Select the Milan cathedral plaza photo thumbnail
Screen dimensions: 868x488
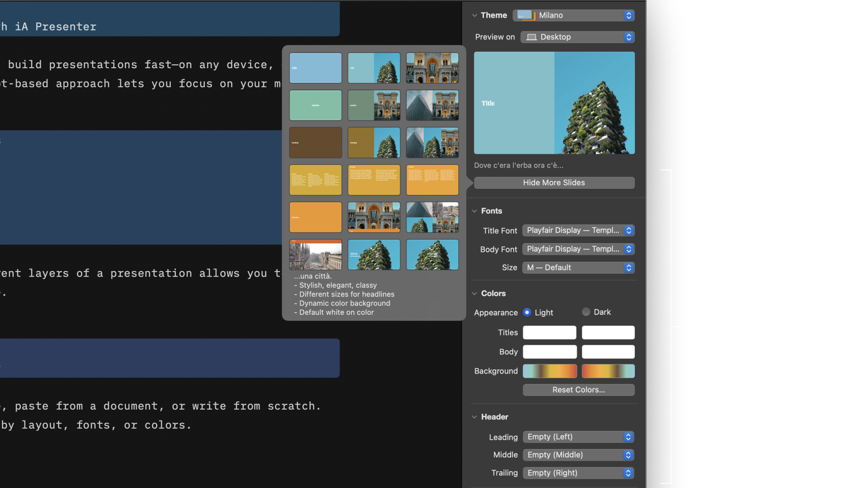(x=315, y=255)
